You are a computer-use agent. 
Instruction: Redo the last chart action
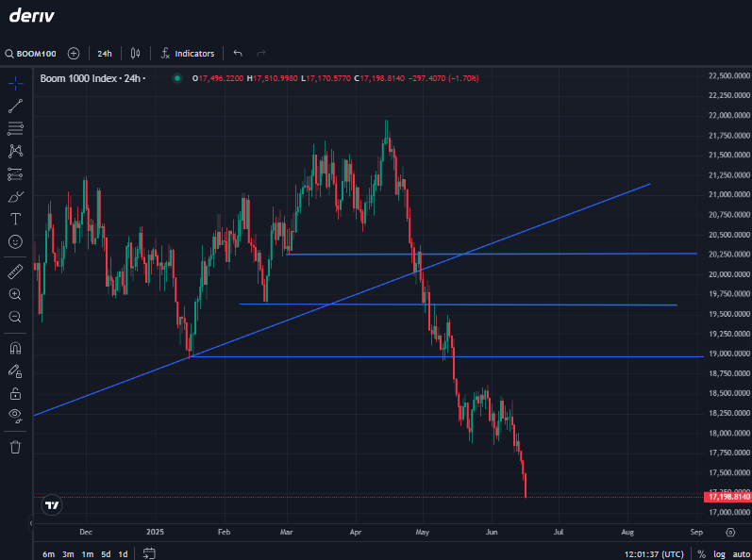(261, 54)
